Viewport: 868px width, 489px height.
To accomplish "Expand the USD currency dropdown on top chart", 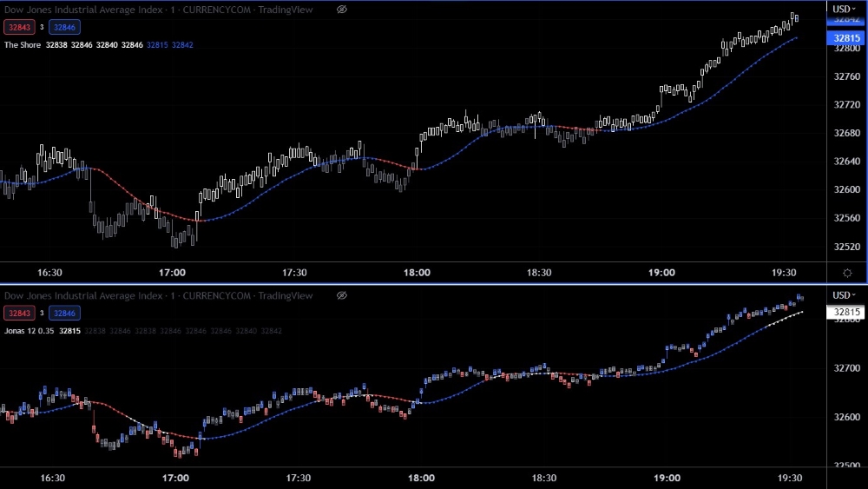I will tap(844, 10).
